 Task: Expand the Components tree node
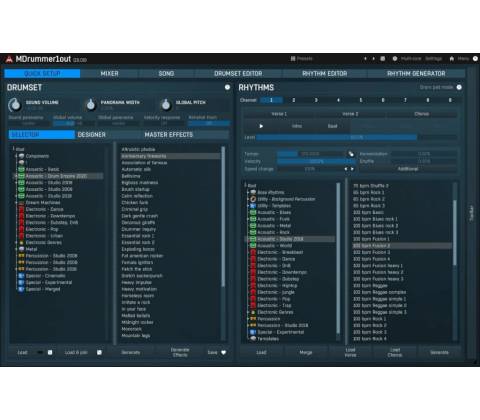point(16,156)
